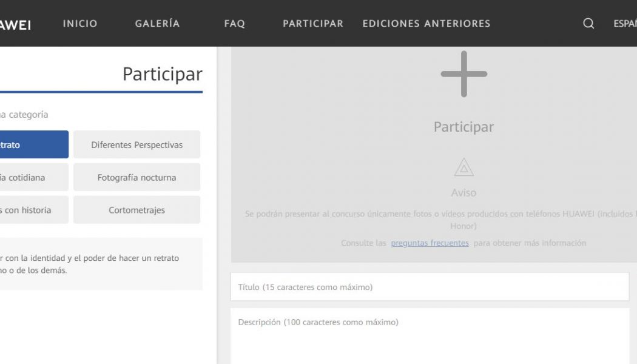Screen dimensions: 637x364
Task: Click the Título input field
Action: tap(430, 286)
